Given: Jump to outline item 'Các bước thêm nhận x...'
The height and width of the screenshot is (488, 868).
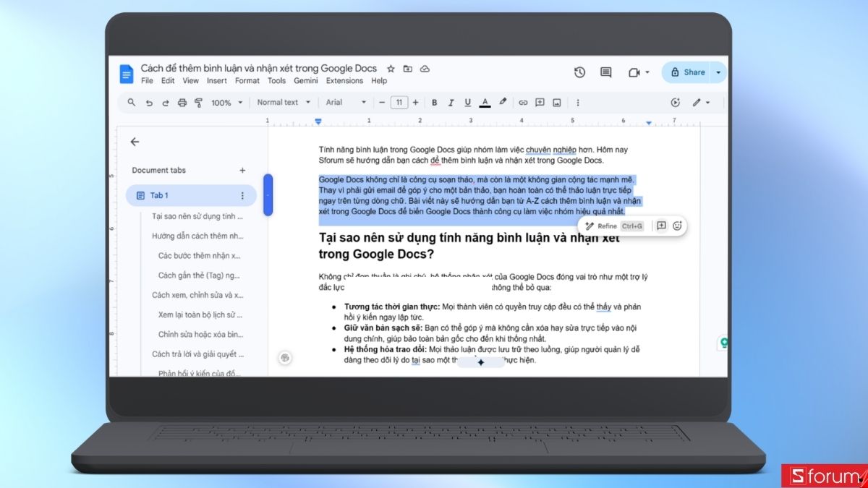Looking at the screenshot, I should 200,256.
